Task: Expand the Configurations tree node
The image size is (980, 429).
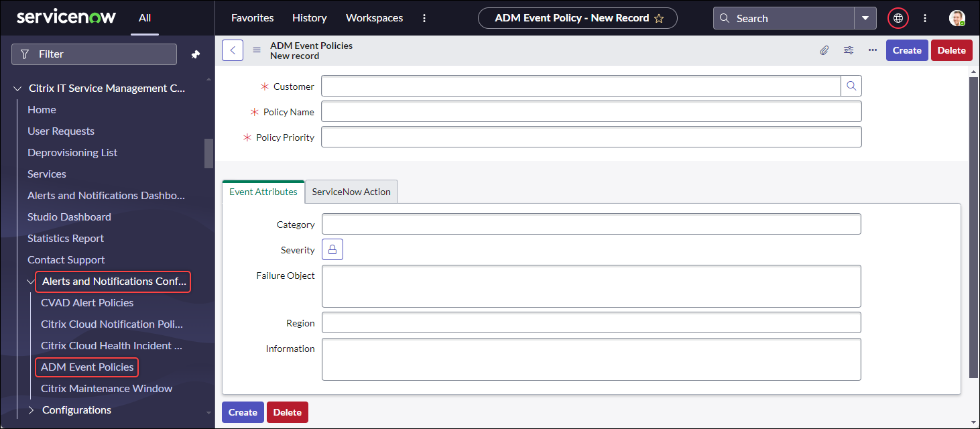Action: pyautogui.click(x=31, y=410)
